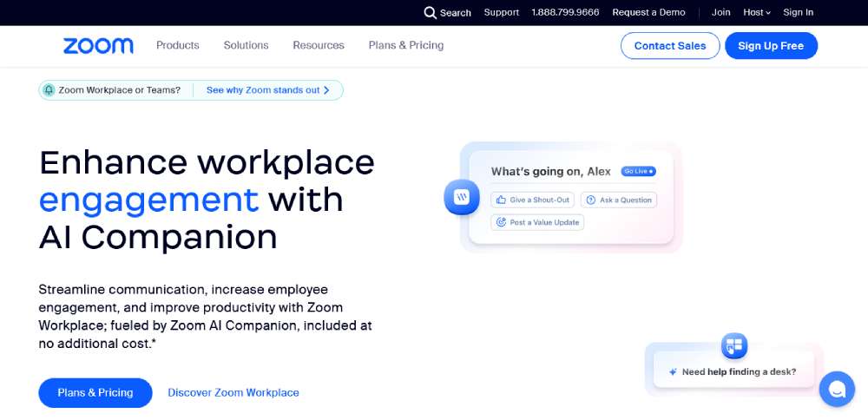Click the question mark icon in Ask a Question

(x=591, y=200)
